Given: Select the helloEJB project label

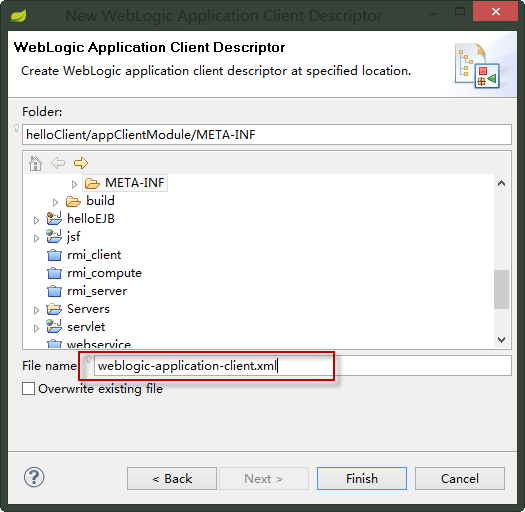Looking at the screenshot, I should pyautogui.click(x=91, y=219).
